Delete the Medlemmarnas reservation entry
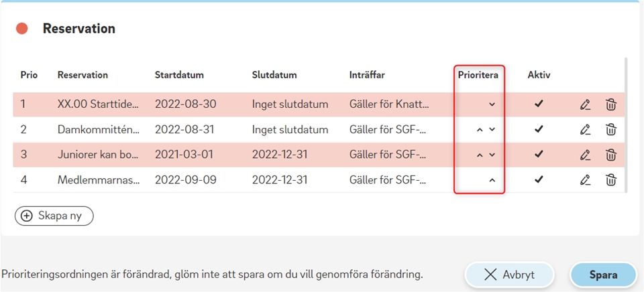 (610, 180)
